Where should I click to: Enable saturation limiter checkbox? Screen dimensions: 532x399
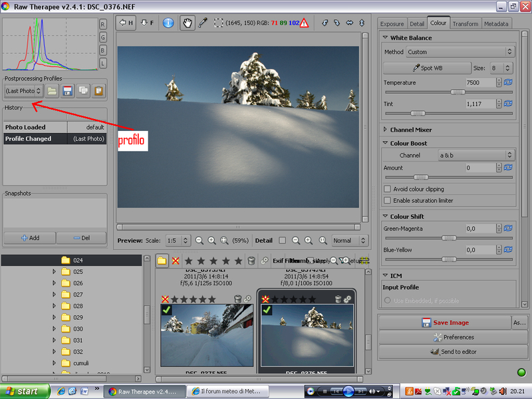tap(388, 200)
